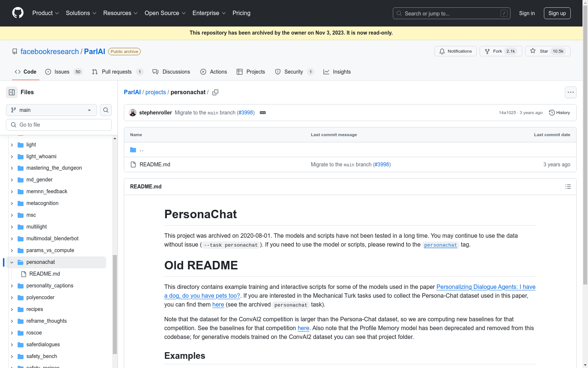Open ConvAI2 baselines 'here' link
Screen dimensions: 588x368
303,328
